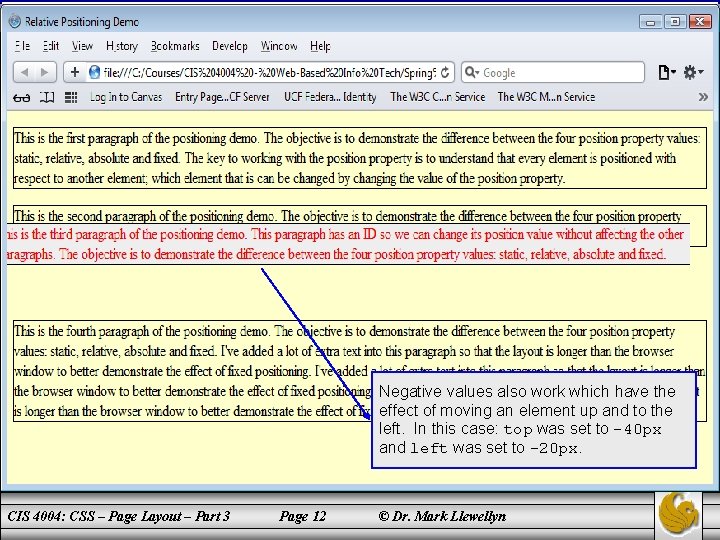Screen dimensions: 720x540
Task: Open the settings gear menu
Action: pyautogui.click(x=693, y=72)
